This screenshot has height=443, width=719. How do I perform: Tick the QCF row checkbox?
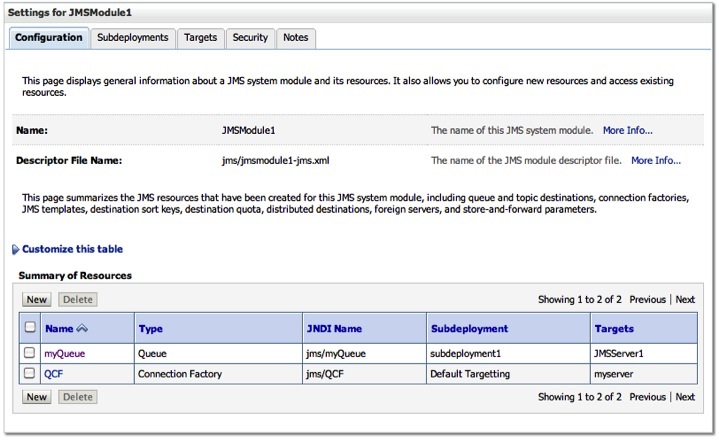coord(30,372)
